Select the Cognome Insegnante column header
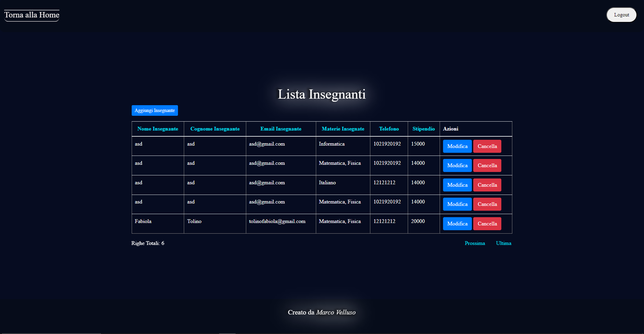 [x=215, y=129]
